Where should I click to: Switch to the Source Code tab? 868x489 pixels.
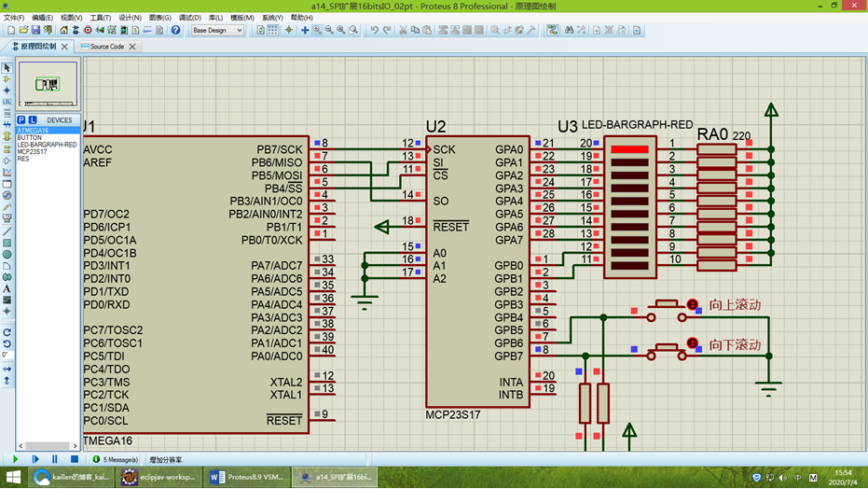(107, 47)
